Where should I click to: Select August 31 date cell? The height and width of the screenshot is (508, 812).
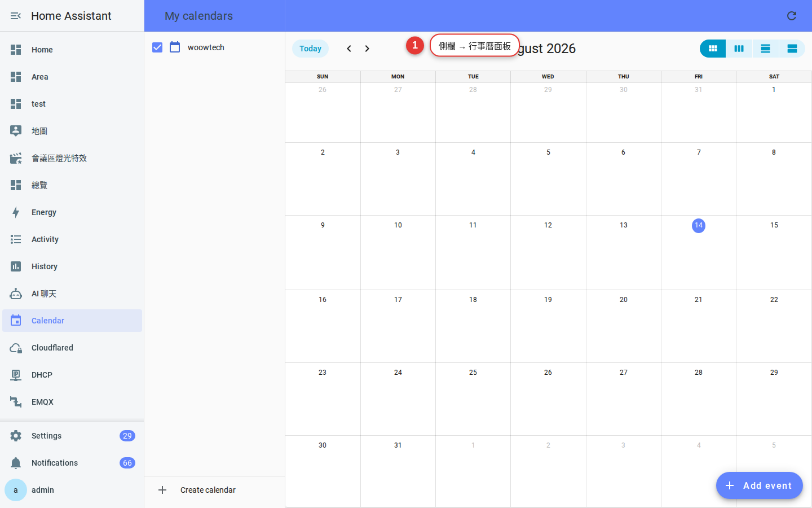point(398,471)
